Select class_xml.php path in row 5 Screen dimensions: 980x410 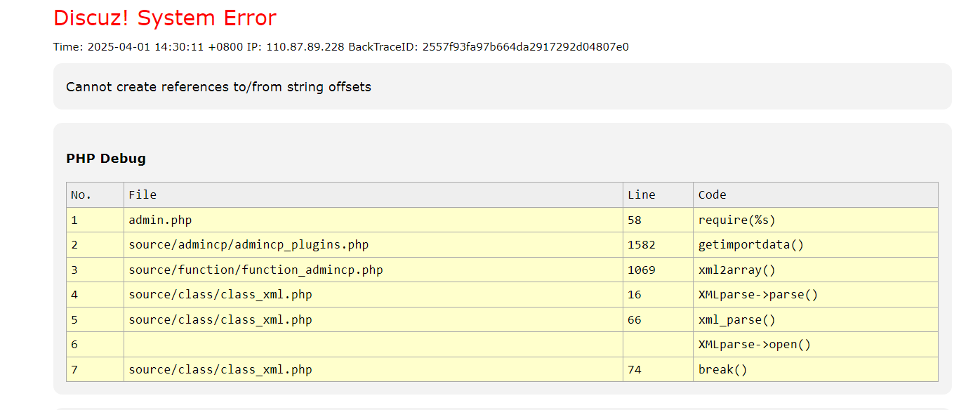[220, 319]
